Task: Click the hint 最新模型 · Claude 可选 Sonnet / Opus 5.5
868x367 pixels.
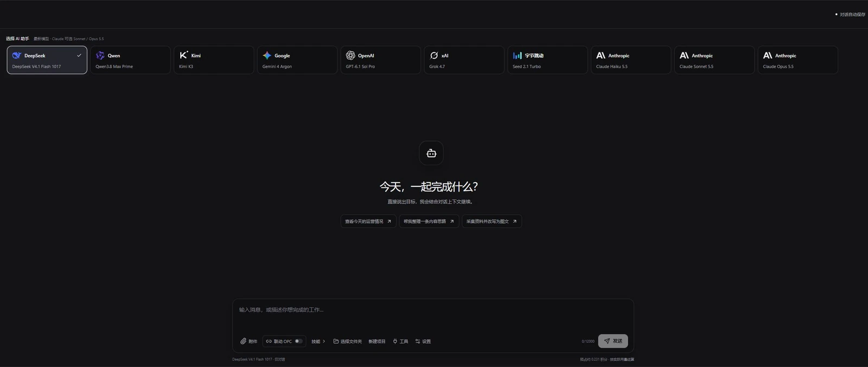Action: [68, 39]
